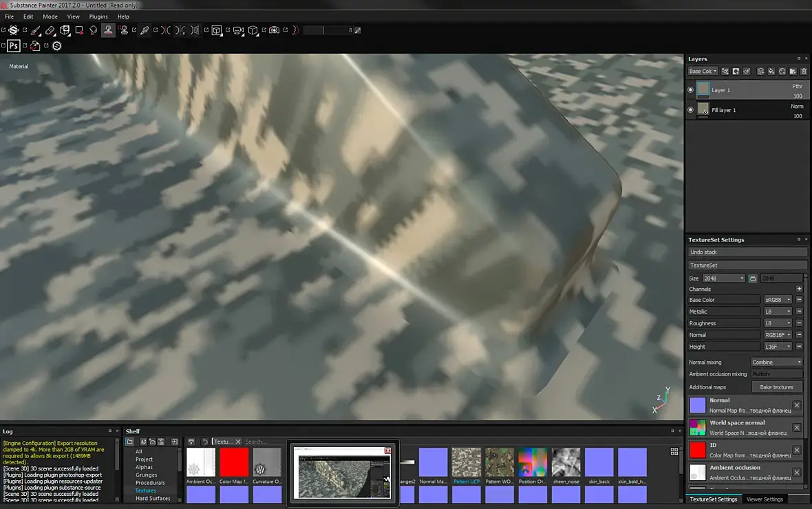
Task: Select the Pattern UCP texture thumbnail
Action: click(x=466, y=462)
